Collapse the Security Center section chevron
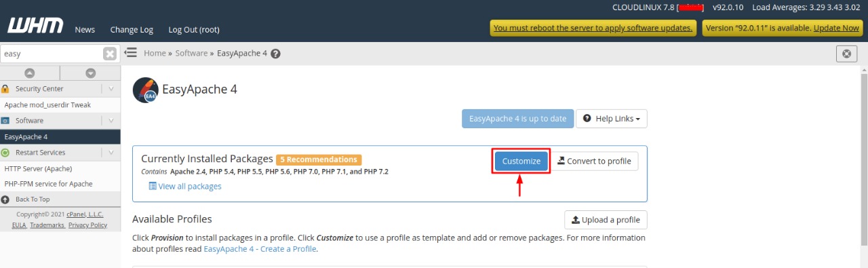The height and width of the screenshot is (268, 868). coord(111,89)
